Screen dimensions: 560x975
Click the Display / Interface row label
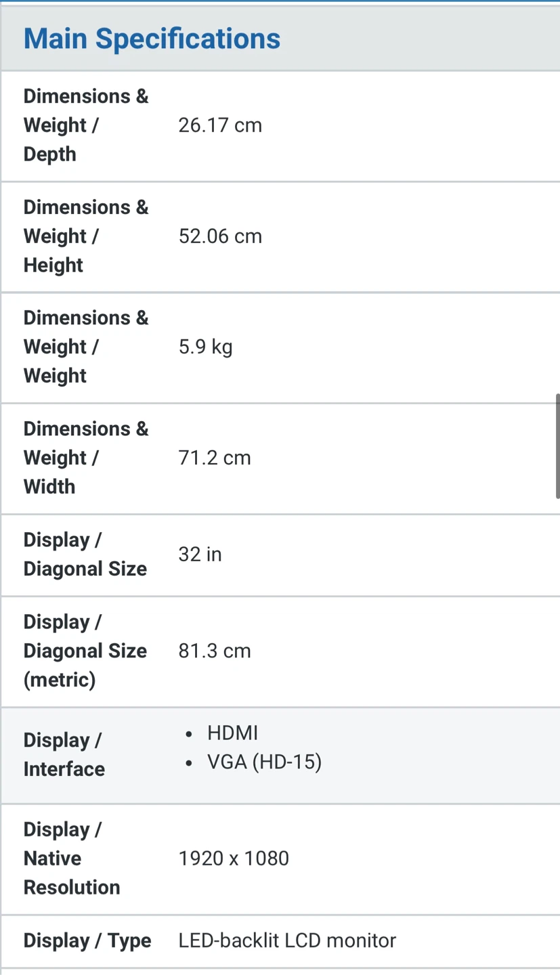[x=64, y=754]
